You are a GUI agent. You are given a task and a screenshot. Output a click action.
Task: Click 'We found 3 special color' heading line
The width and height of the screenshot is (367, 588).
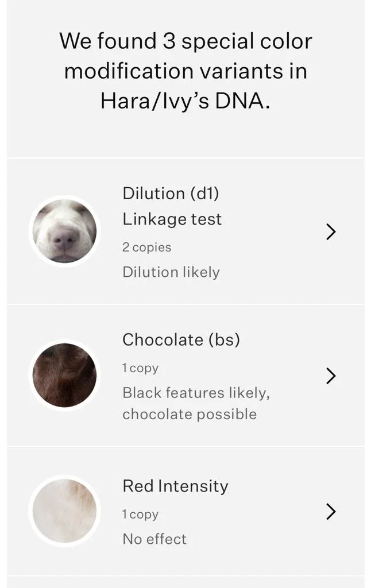[186, 41]
